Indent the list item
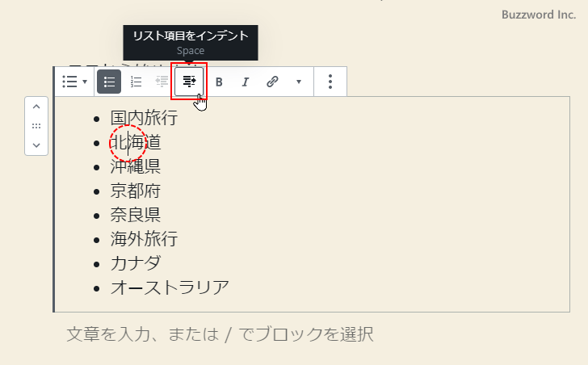This screenshot has width=588, height=365. coord(189,82)
